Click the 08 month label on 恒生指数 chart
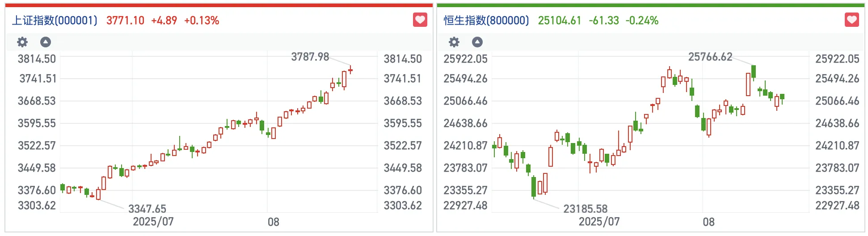Viewport: 868px width, 236px height. coord(708,222)
